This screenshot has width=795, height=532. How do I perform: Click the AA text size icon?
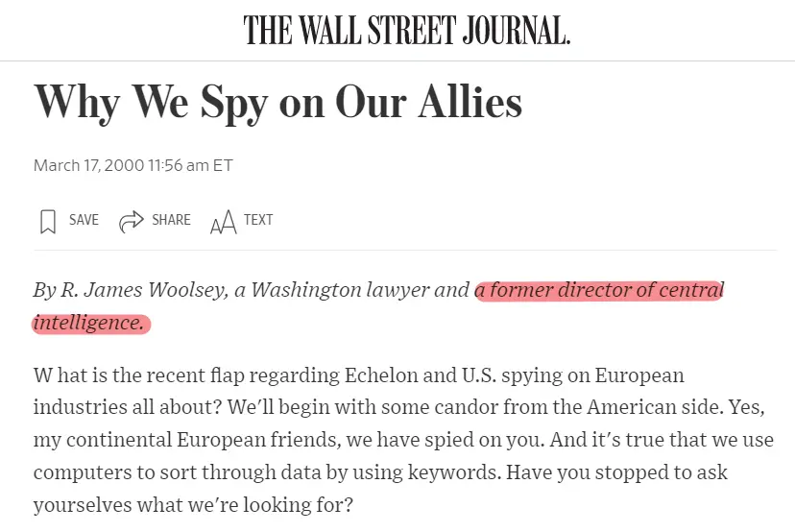223,222
